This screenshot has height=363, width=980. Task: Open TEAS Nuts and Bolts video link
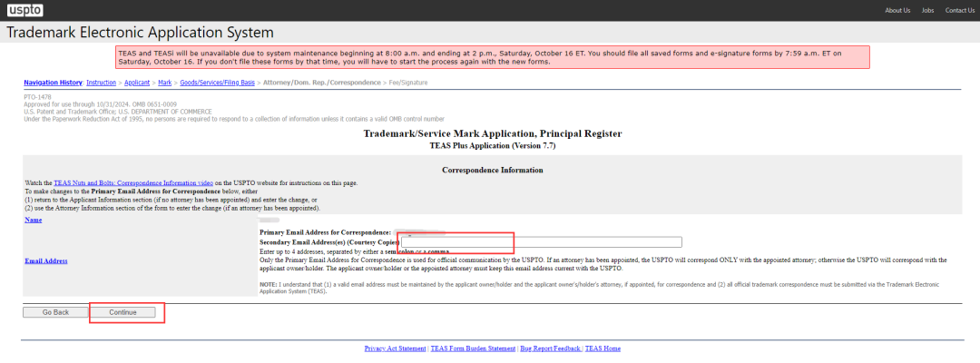[x=133, y=183]
